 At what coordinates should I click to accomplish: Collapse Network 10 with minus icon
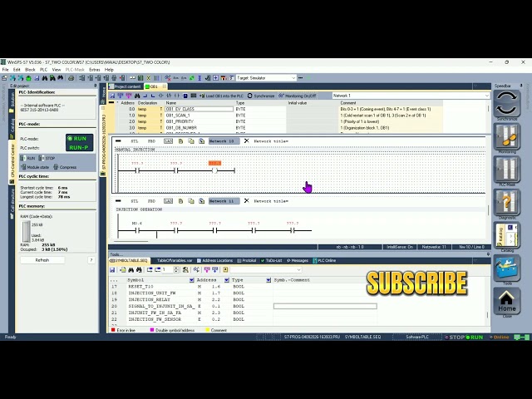(118, 140)
